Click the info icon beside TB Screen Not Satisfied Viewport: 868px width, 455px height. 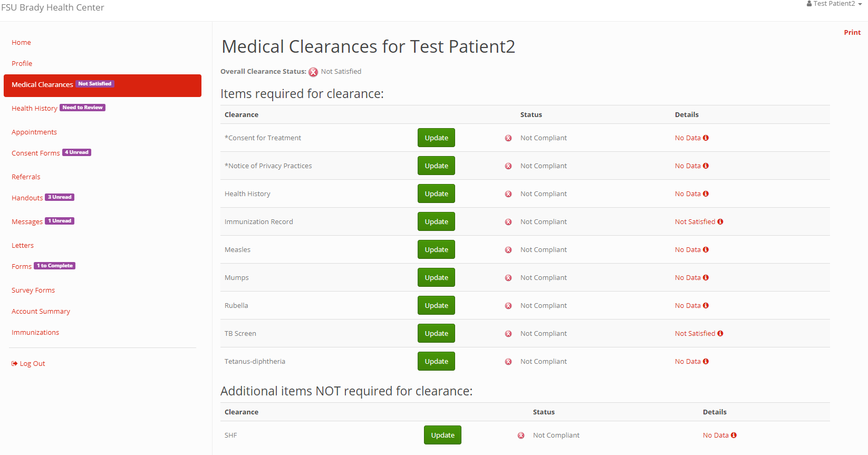point(720,334)
